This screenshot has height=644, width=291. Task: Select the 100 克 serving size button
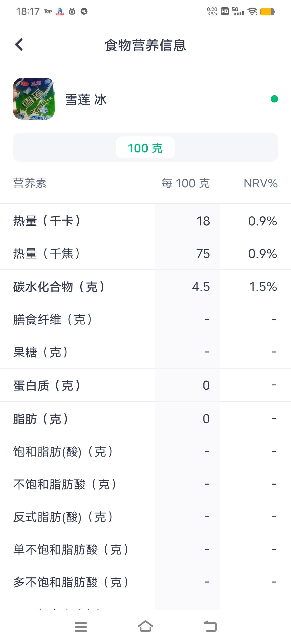tap(145, 148)
